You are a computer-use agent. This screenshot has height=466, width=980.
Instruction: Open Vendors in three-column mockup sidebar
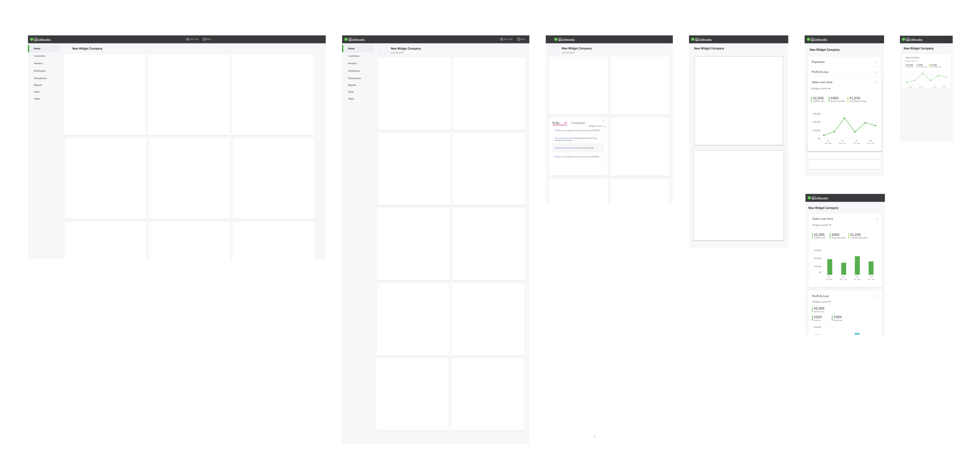point(38,63)
